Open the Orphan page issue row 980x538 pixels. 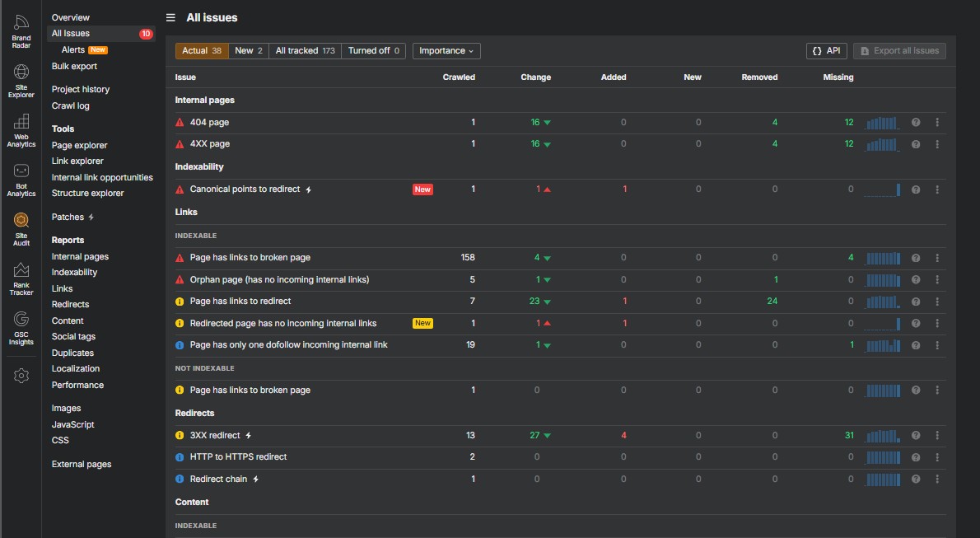point(279,279)
